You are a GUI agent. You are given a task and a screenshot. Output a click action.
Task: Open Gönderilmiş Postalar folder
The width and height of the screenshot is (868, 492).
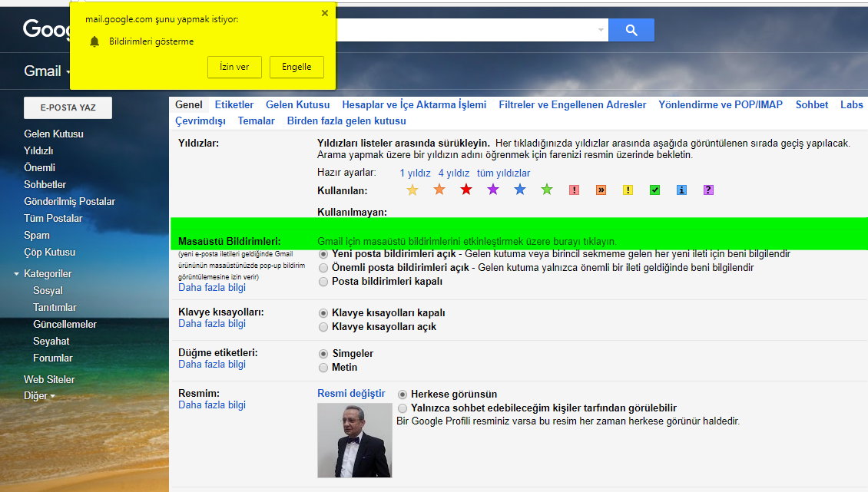click(70, 201)
